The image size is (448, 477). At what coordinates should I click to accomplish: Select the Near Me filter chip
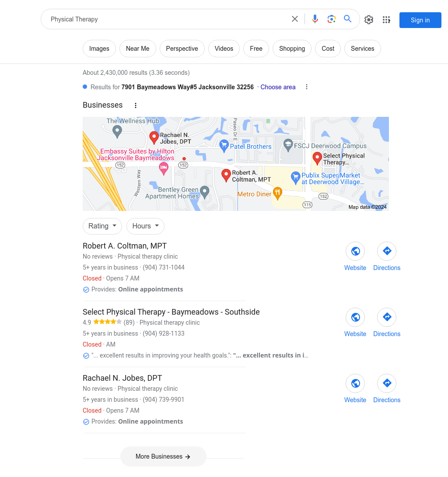pyautogui.click(x=137, y=49)
